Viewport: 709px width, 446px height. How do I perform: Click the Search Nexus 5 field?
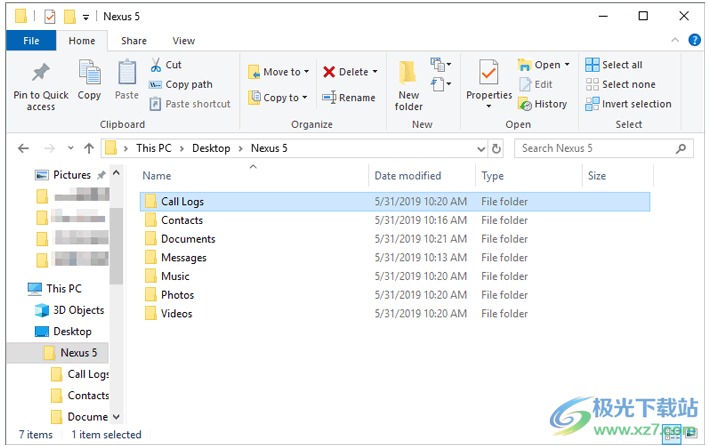pyautogui.click(x=595, y=149)
